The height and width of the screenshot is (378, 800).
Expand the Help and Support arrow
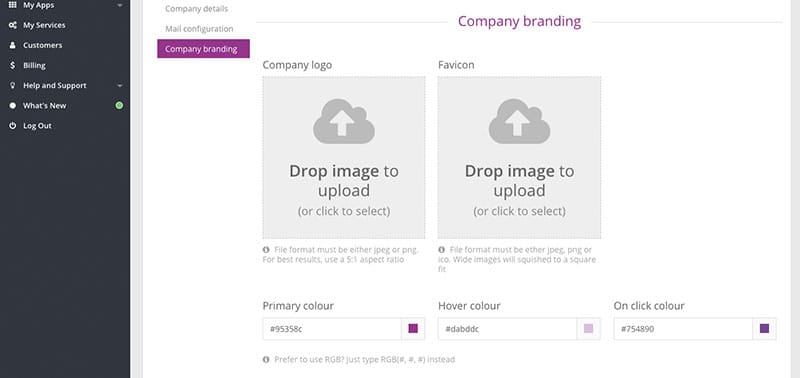coord(119,86)
